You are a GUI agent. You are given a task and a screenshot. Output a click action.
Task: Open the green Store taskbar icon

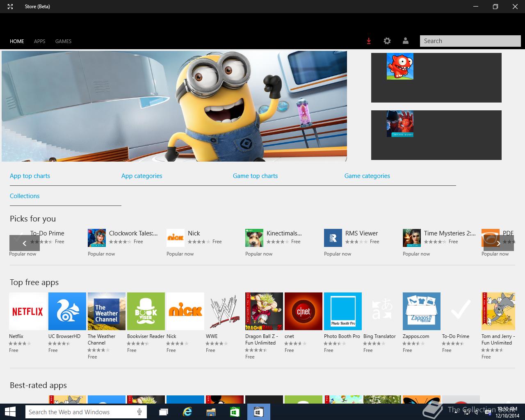point(235,412)
